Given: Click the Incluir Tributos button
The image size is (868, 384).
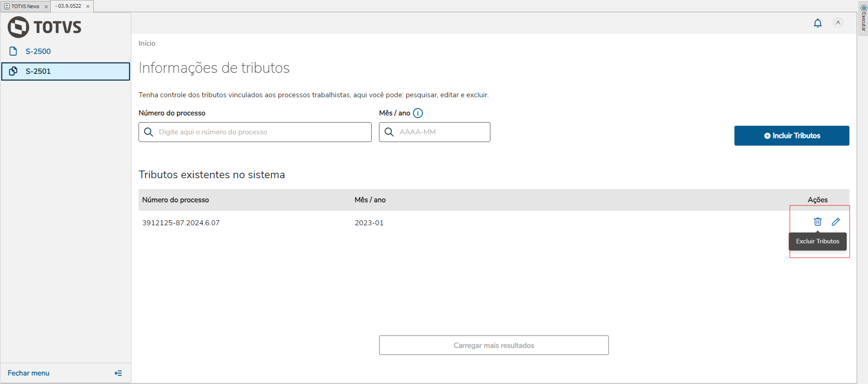Looking at the screenshot, I should pyautogui.click(x=791, y=136).
